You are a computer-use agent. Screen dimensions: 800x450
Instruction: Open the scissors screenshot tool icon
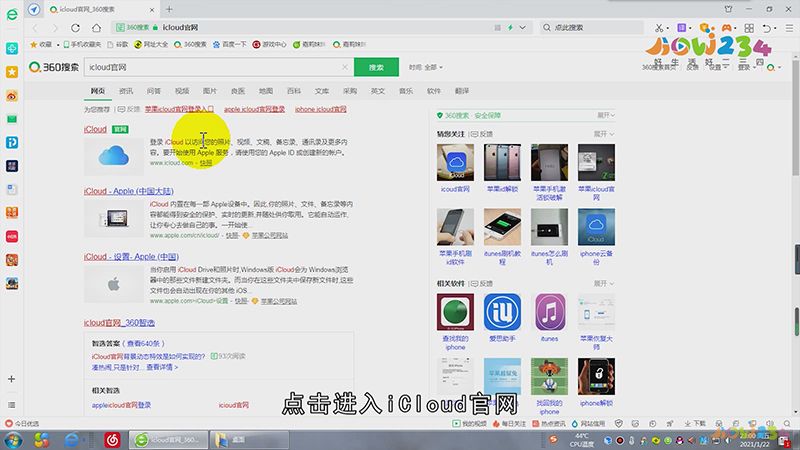pyautogui.click(x=659, y=28)
